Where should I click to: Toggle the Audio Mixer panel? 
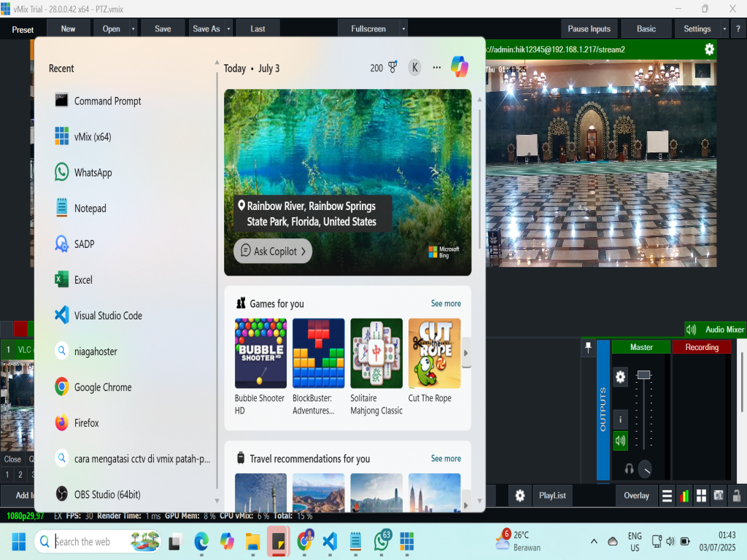coord(716,330)
